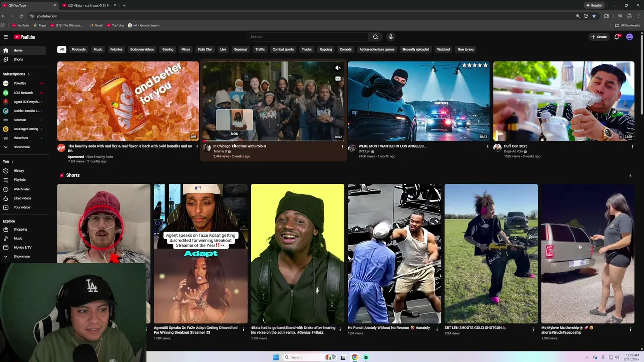Image resolution: width=644 pixels, height=362 pixels.
Task: Open Tommy G channel link
Action: tap(220, 151)
